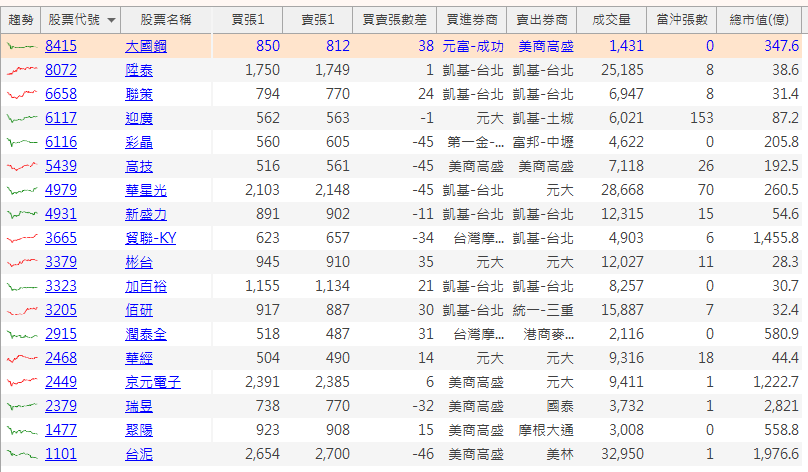
Task: Open the trend sparkline for stock 2468
Action: pyautogui.click(x=22, y=359)
